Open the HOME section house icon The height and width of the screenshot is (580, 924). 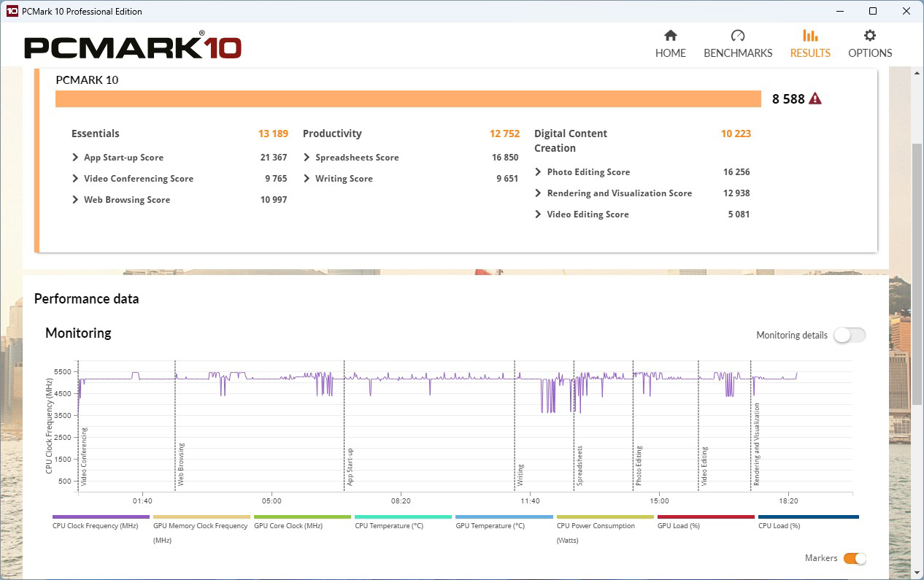click(x=670, y=36)
